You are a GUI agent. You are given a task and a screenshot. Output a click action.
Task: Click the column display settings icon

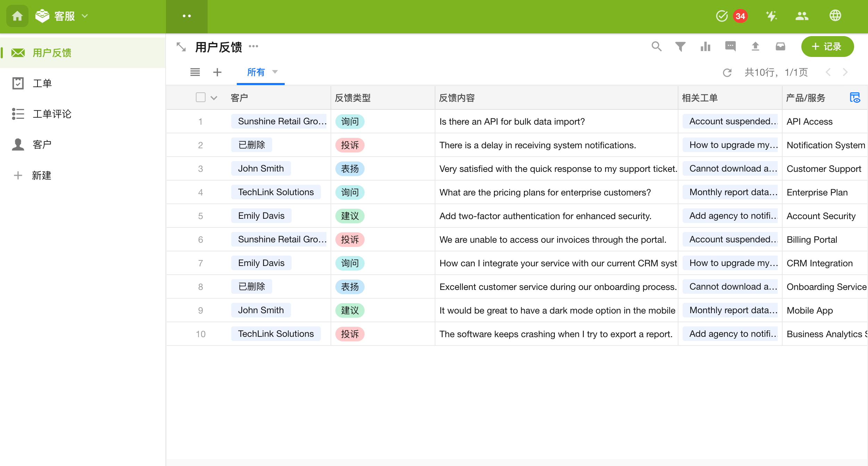tap(854, 98)
